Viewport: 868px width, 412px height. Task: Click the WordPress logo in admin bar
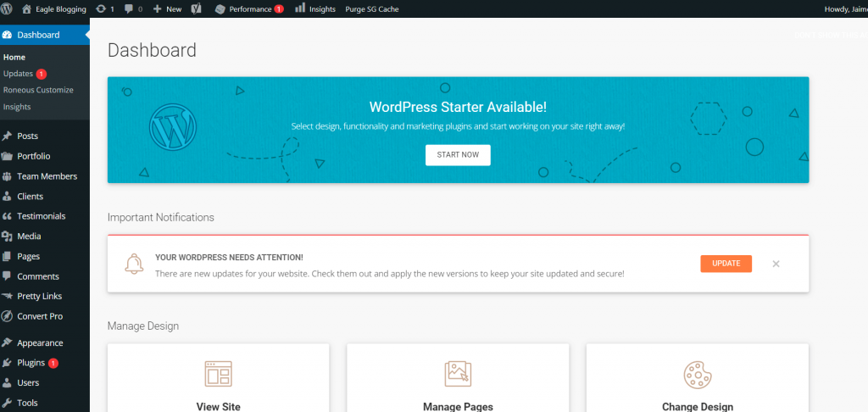click(x=7, y=8)
